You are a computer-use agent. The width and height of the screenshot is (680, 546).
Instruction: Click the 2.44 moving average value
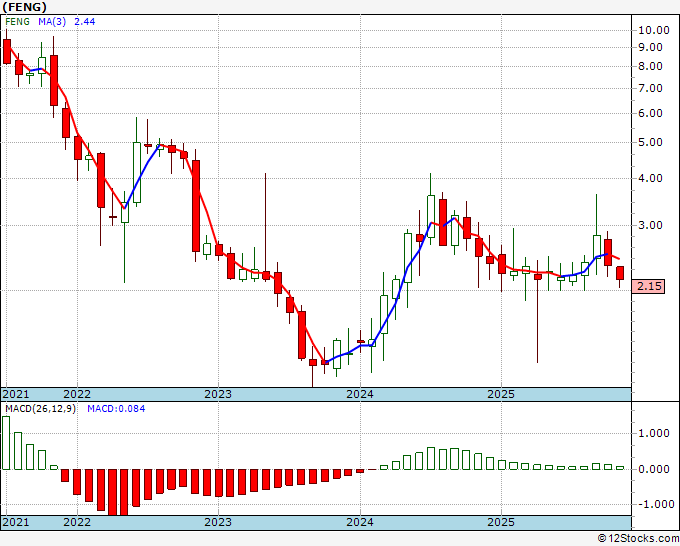pos(85,22)
